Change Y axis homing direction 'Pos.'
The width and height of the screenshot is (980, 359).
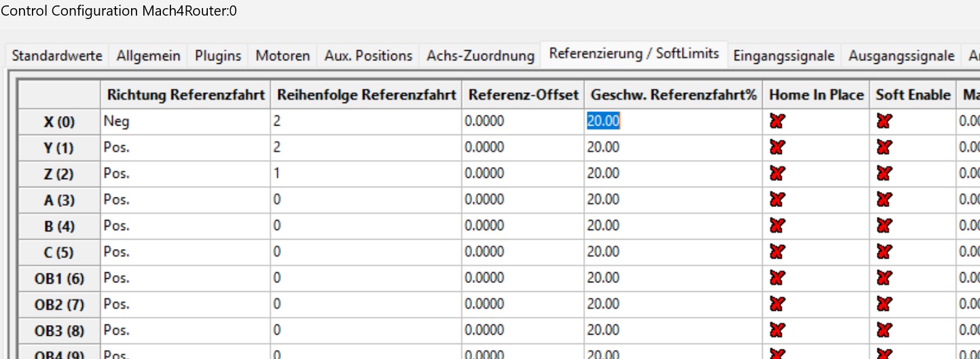coord(185,147)
